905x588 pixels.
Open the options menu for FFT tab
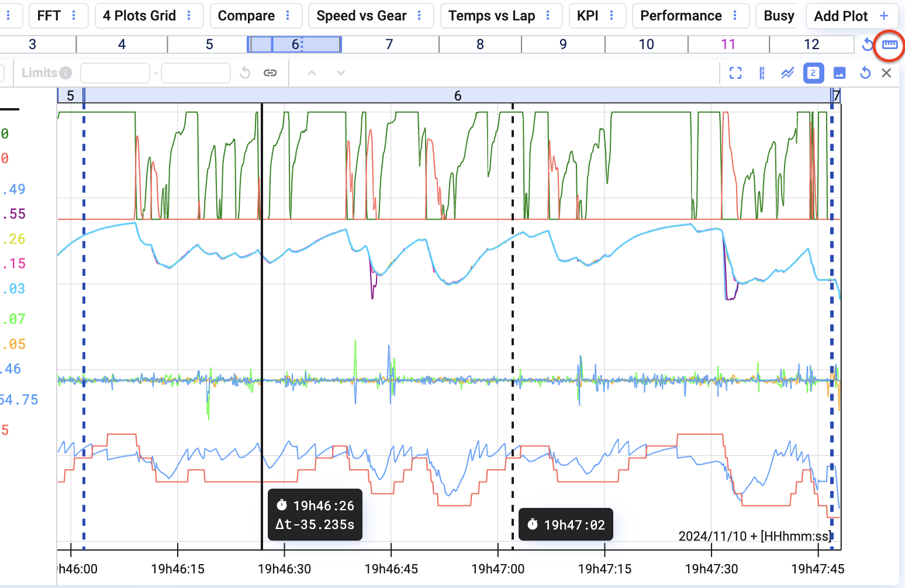point(74,16)
